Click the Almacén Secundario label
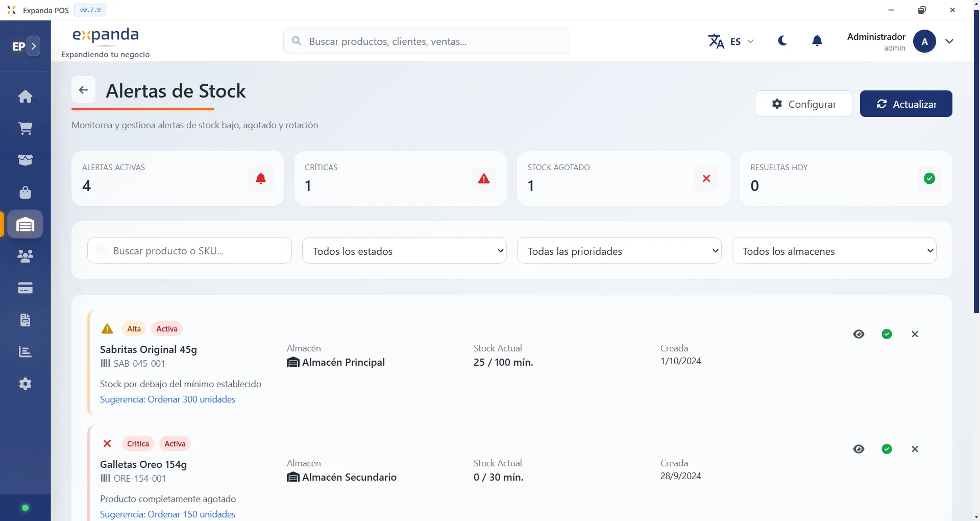Viewport: 980px width, 521px height. tap(349, 477)
